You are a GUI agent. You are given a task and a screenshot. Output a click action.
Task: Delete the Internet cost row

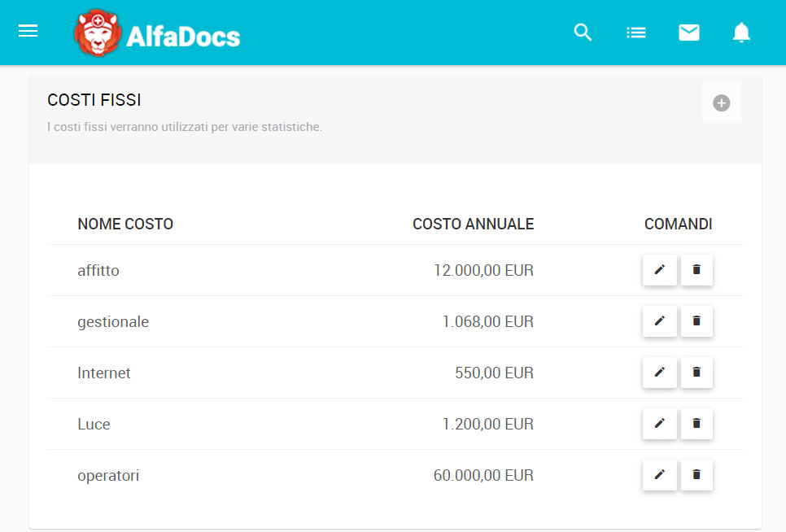click(696, 373)
